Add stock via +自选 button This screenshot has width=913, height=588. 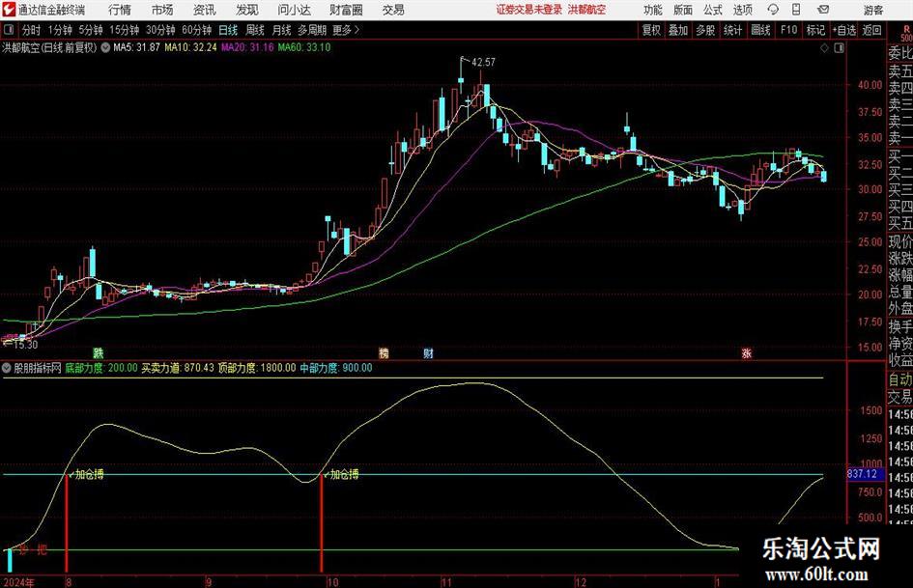point(843,30)
